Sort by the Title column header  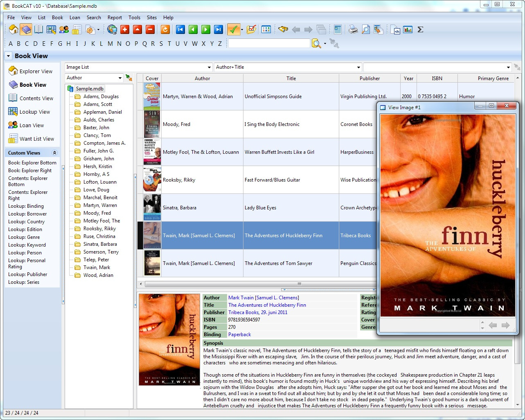(x=291, y=78)
